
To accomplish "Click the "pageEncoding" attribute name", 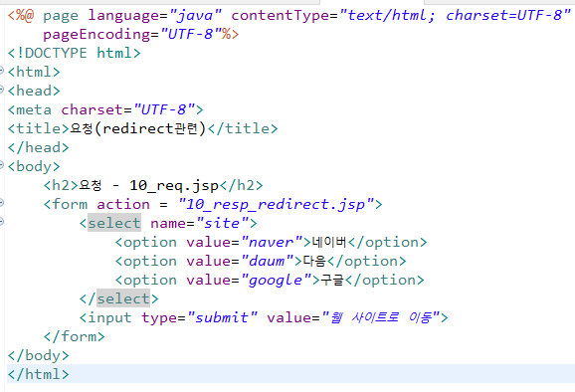I will tap(96, 35).
